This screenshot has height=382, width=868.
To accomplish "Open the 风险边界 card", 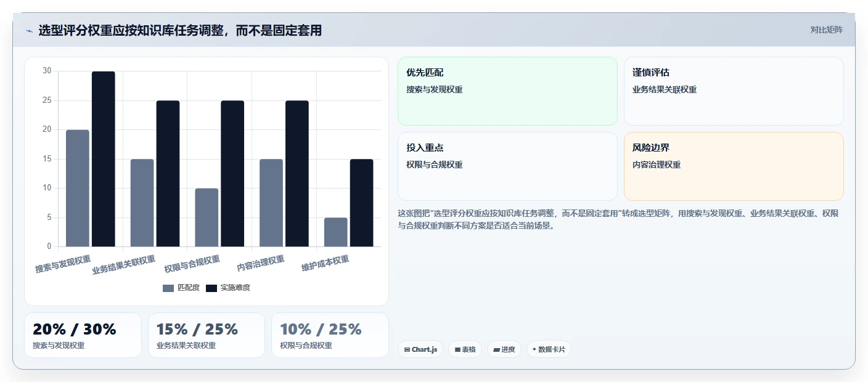I will (x=734, y=166).
